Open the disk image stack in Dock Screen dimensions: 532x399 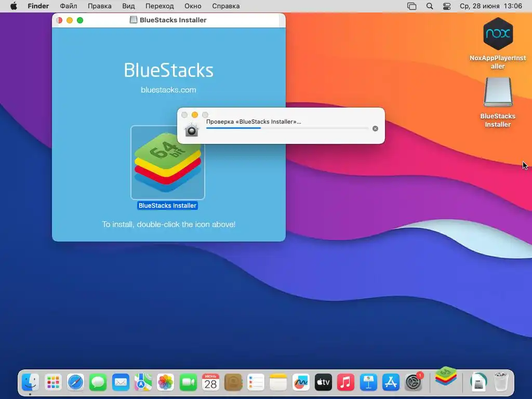tap(478, 382)
